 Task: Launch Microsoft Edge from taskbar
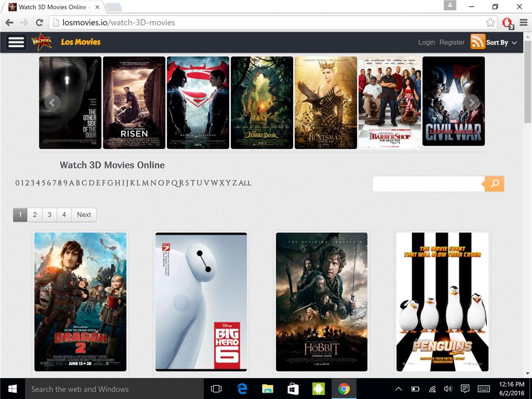tap(242, 389)
